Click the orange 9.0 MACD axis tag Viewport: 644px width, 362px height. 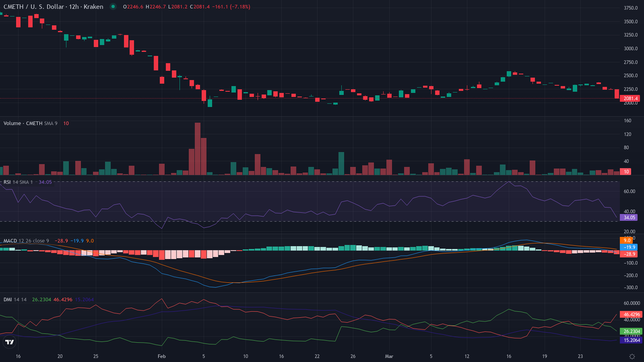[627, 241]
